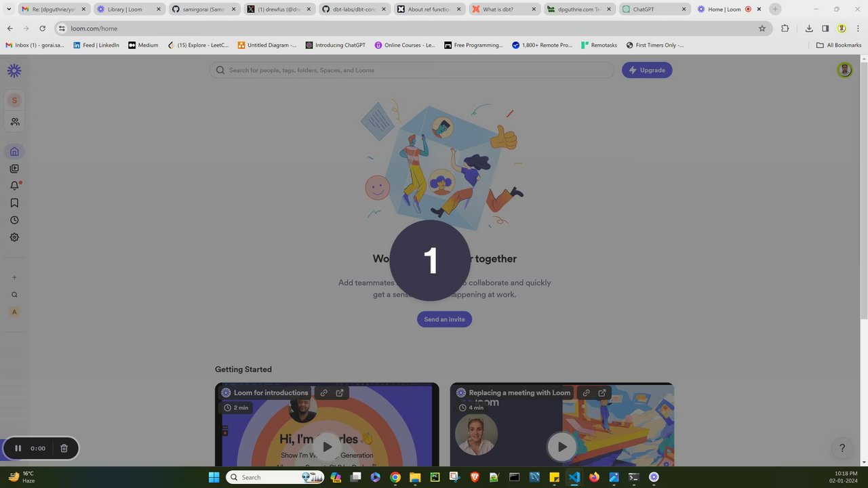Open the tab search dropdown arrow
Viewport: 868px width, 488px height.
[x=9, y=9]
